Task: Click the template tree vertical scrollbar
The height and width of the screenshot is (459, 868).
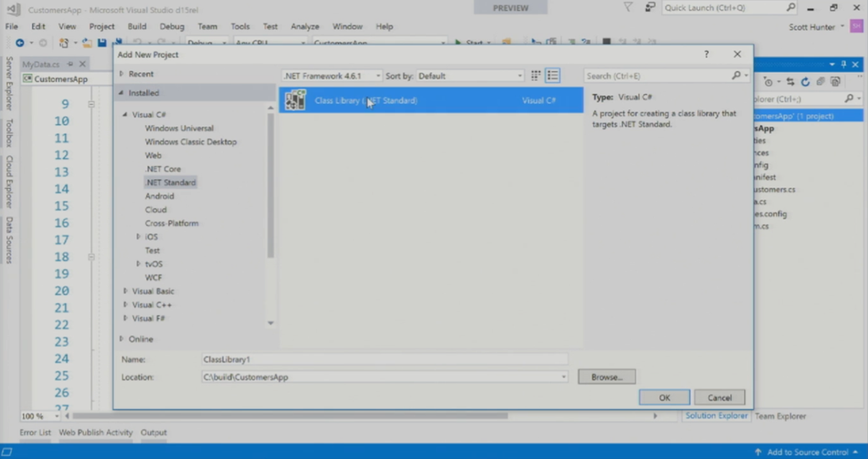Action: tap(270, 185)
